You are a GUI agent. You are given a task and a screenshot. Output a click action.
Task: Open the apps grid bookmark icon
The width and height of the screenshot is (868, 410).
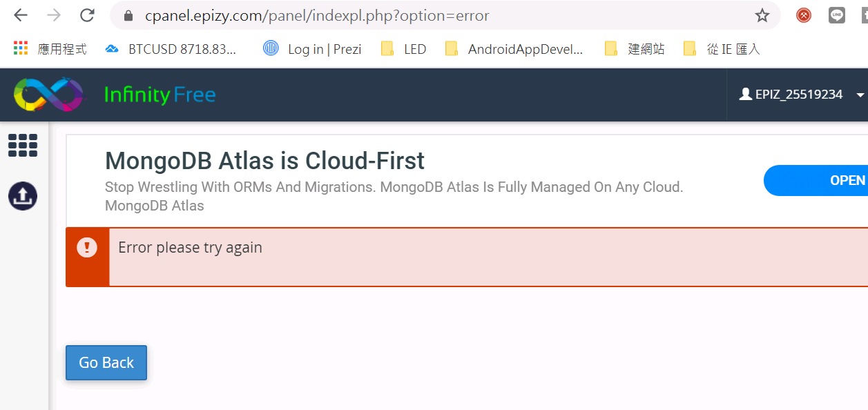click(21, 48)
